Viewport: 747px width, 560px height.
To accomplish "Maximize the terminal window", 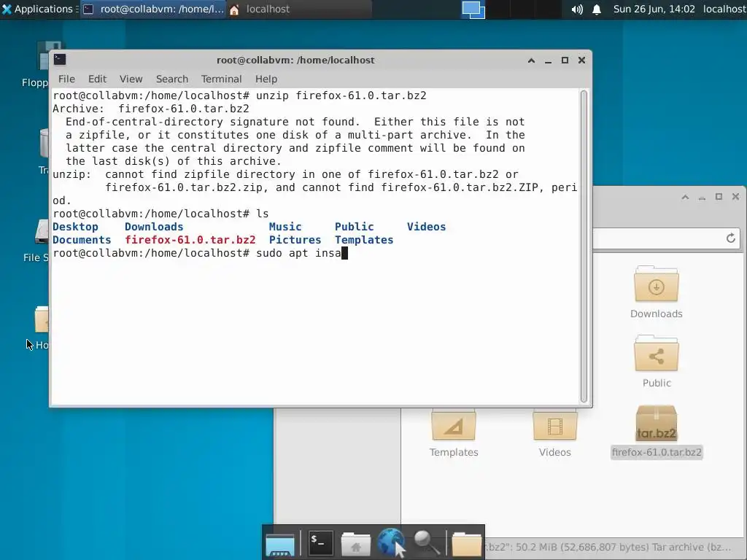I will coord(565,61).
